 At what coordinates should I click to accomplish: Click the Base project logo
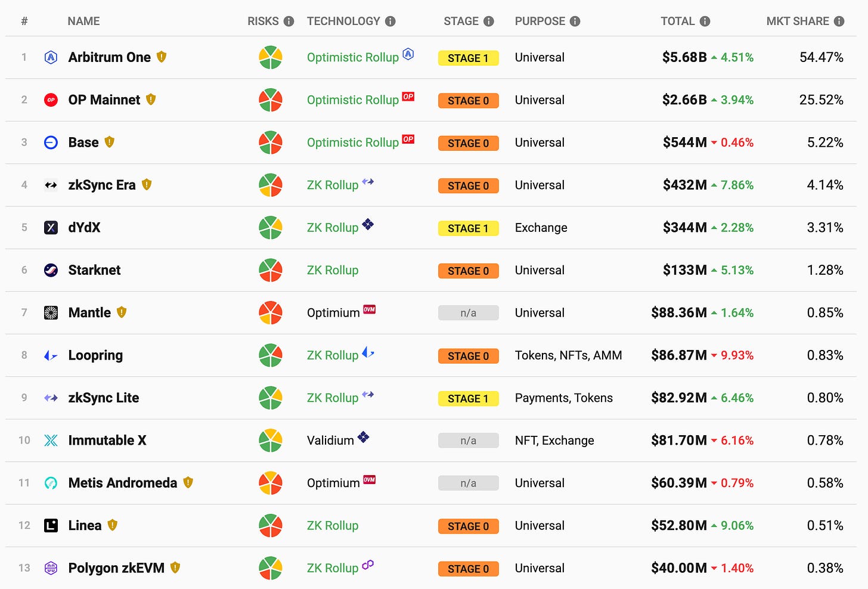pos(51,142)
